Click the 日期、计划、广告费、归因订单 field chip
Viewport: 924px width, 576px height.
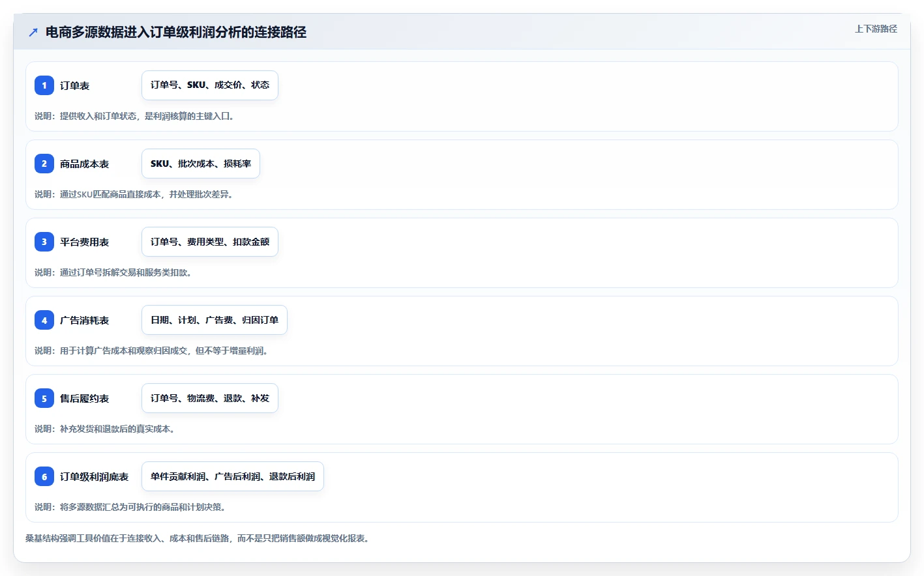point(215,320)
